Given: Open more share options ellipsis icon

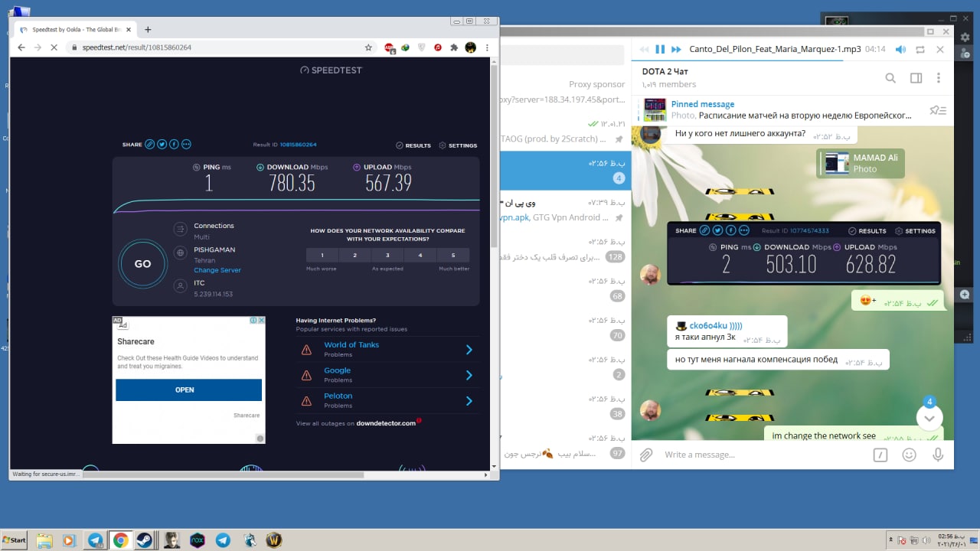Looking at the screenshot, I should pyautogui.click(x=186, y=144).
